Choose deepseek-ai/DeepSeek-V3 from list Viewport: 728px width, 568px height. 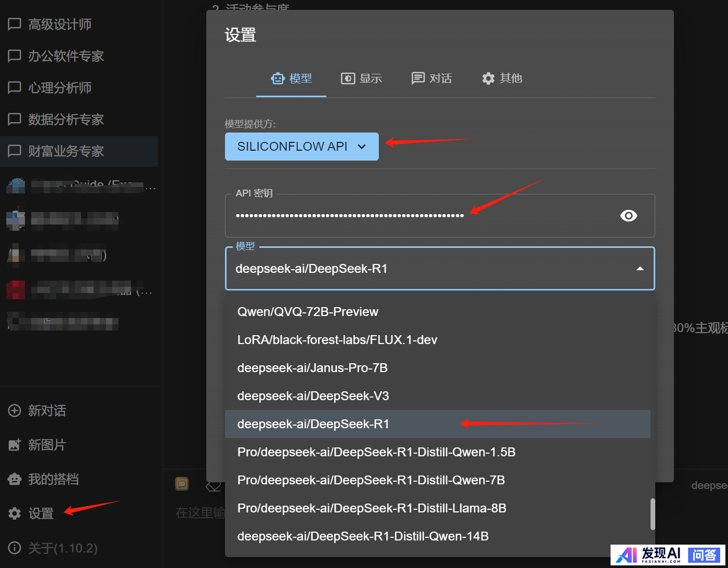pyautogui.click(x=438, y=396)
